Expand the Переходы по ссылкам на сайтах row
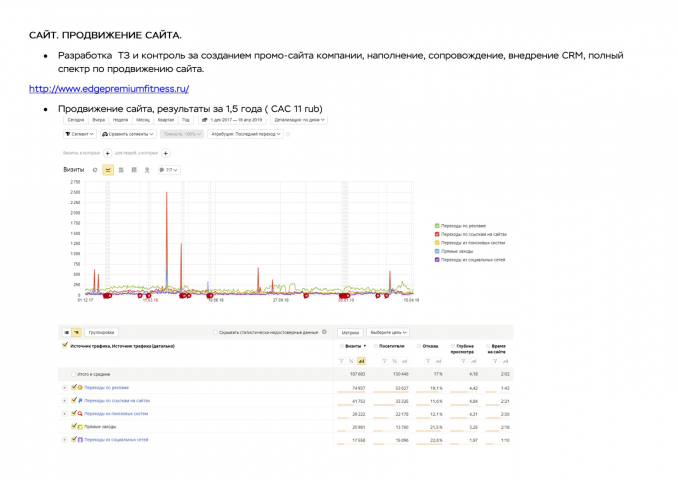678x480 pixels. (64, 401)
